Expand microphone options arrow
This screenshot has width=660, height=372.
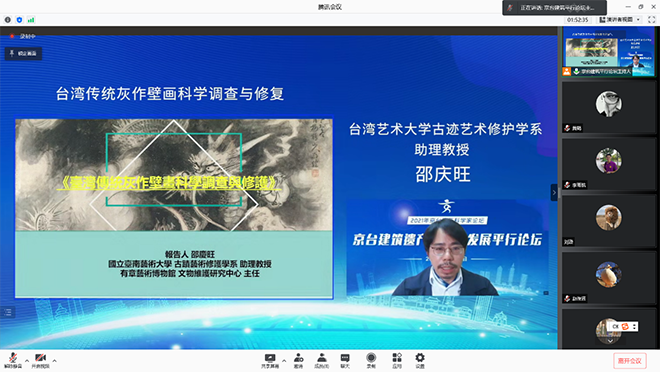27,361
